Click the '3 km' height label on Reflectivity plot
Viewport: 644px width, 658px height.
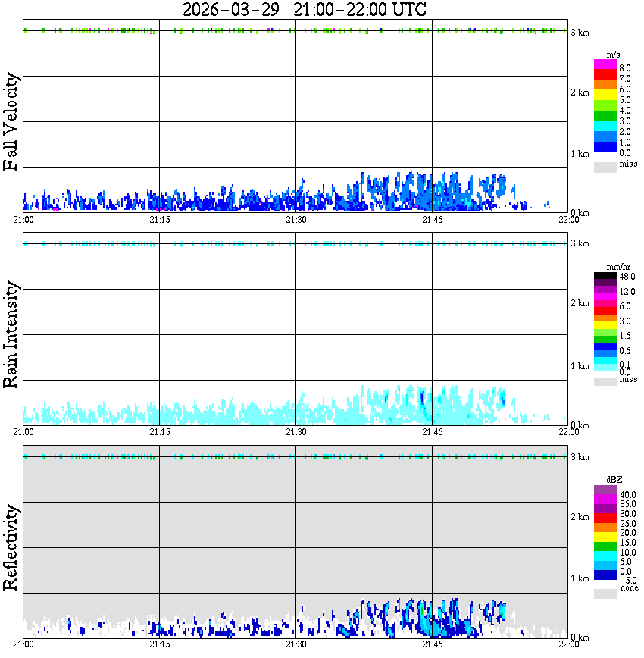[580, 457]
